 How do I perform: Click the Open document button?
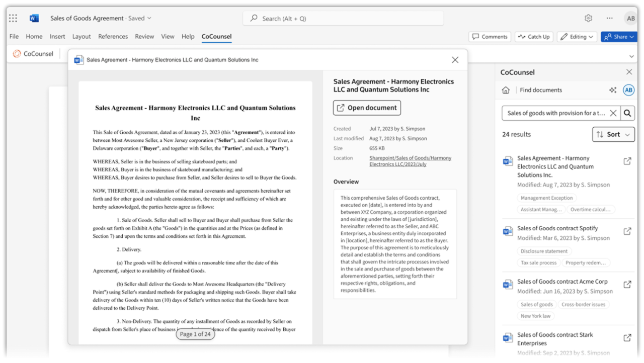(x=367, y=108)
